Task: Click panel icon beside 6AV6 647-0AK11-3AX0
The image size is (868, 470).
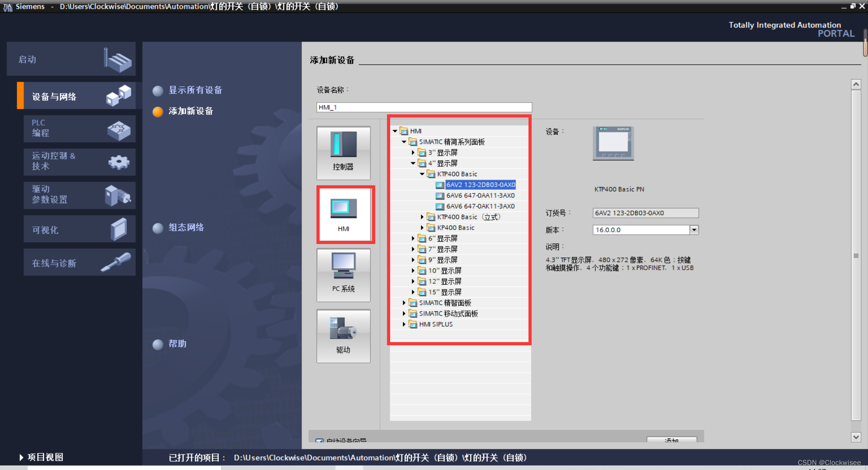Action: click(440, 206)
